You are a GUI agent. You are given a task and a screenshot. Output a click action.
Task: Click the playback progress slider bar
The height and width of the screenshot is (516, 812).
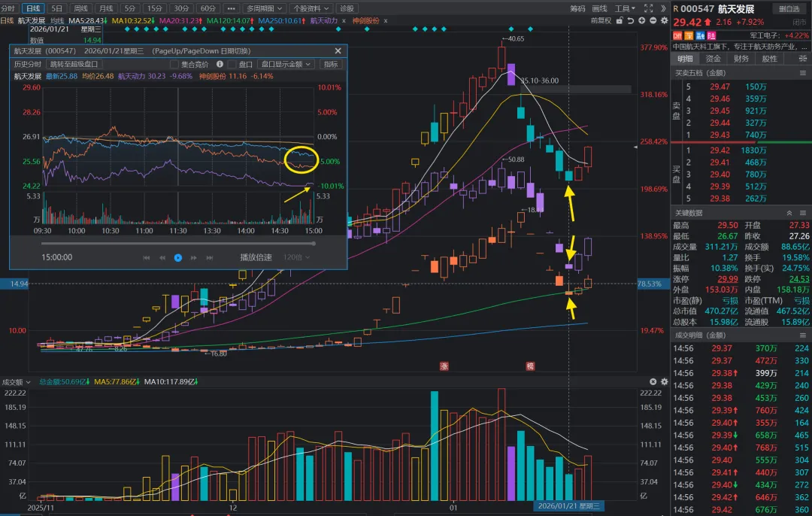coord(178,244)
